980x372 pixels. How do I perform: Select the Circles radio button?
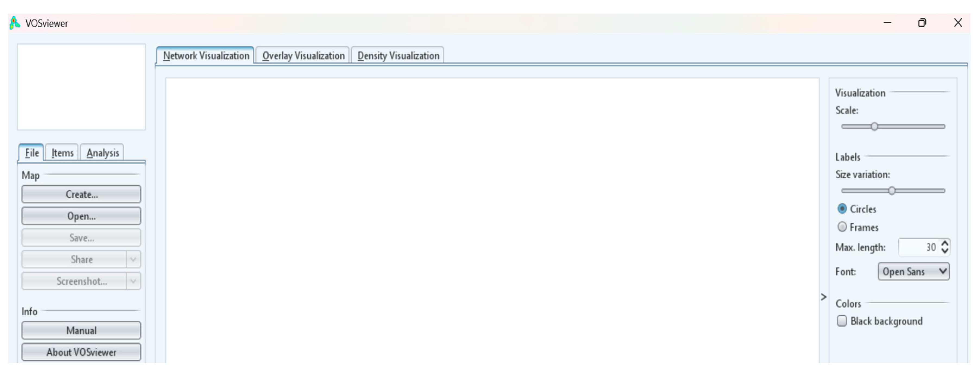click(842, 209)
